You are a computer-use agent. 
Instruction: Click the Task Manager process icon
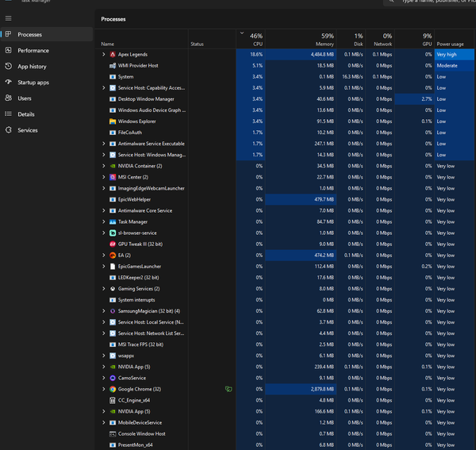click(113, 222)
